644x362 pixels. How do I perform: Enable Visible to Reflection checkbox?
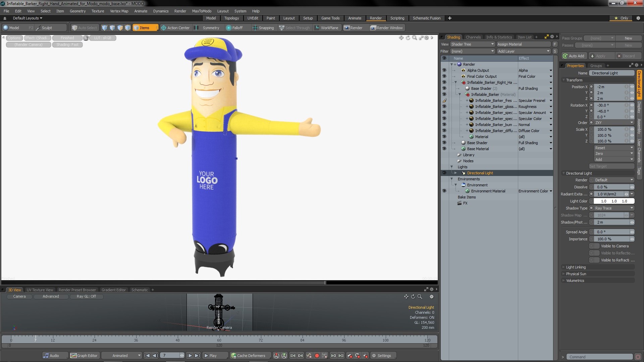594,253
